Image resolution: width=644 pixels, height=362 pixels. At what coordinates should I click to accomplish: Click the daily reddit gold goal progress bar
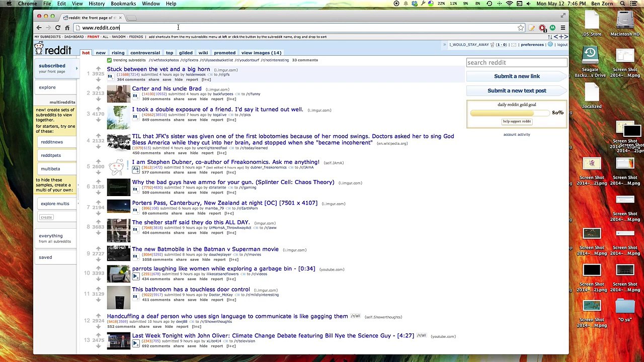(x=510, y=113)
